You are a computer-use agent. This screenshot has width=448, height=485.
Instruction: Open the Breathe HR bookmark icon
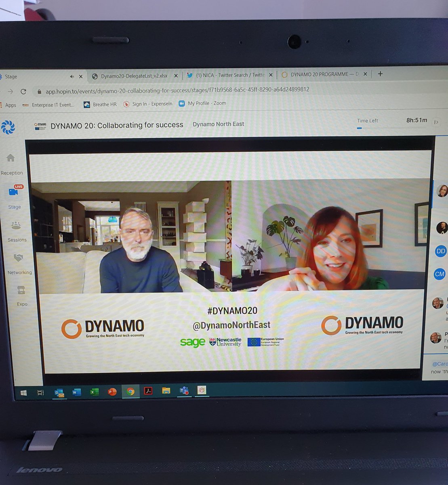click(86, 104)
